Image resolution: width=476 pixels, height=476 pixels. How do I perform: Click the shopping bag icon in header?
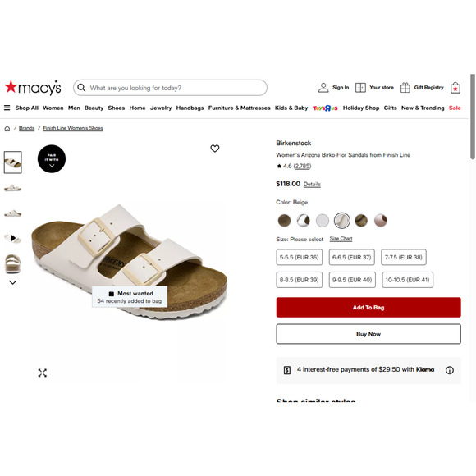(x=455, y=88)
